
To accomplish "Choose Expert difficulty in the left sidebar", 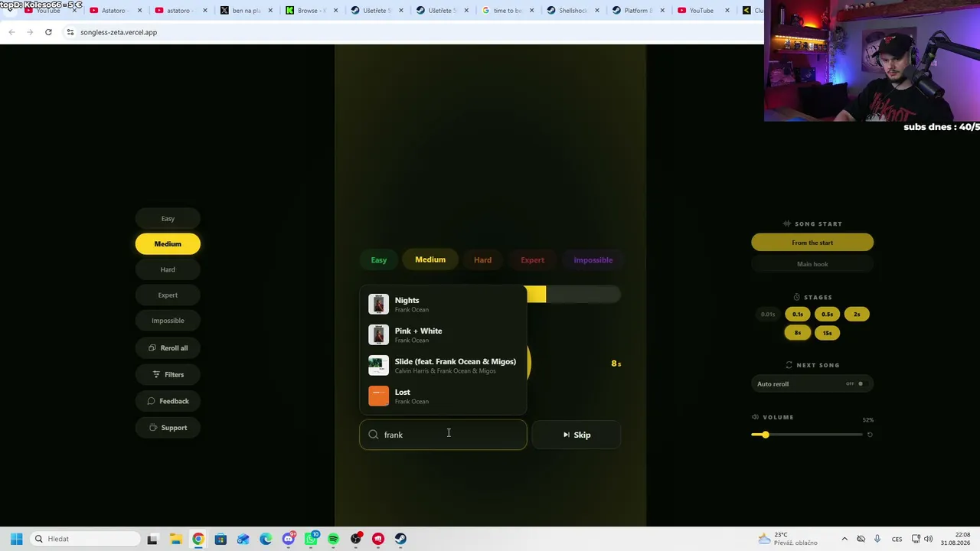I will pyautogui.click(x=168, y=295).
